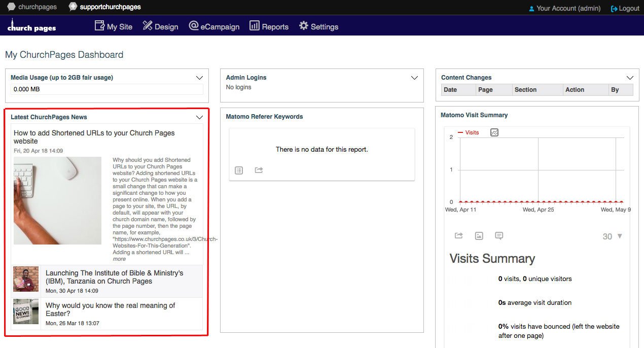Click the Matomo Visit Summary title

coord(474,115)
